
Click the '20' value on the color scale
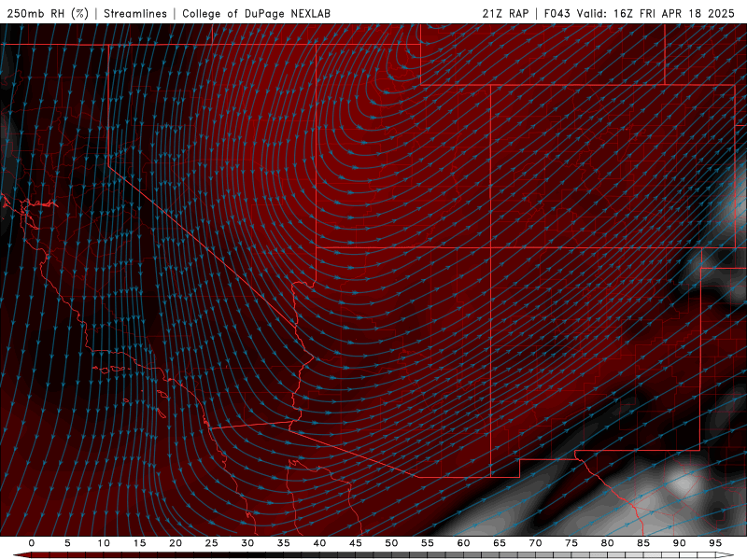pyautogui.click(x=176, y=543)
